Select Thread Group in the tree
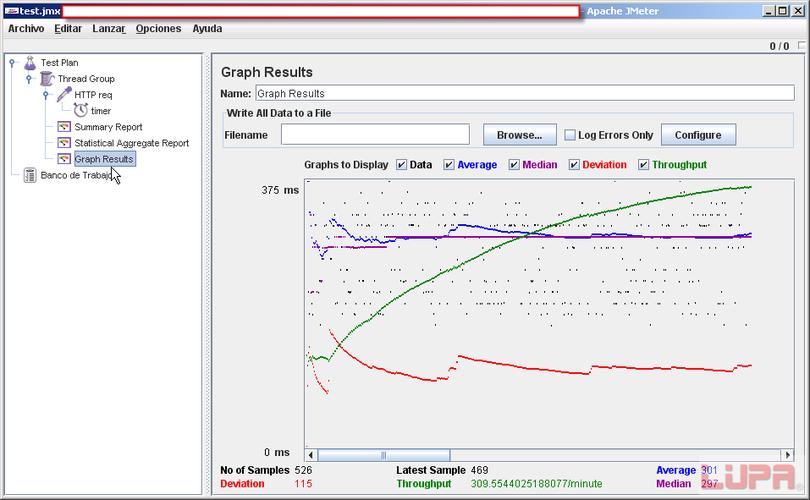Viewport: 810px width, 500px height. pyautogui.click(x=86, y=79)
